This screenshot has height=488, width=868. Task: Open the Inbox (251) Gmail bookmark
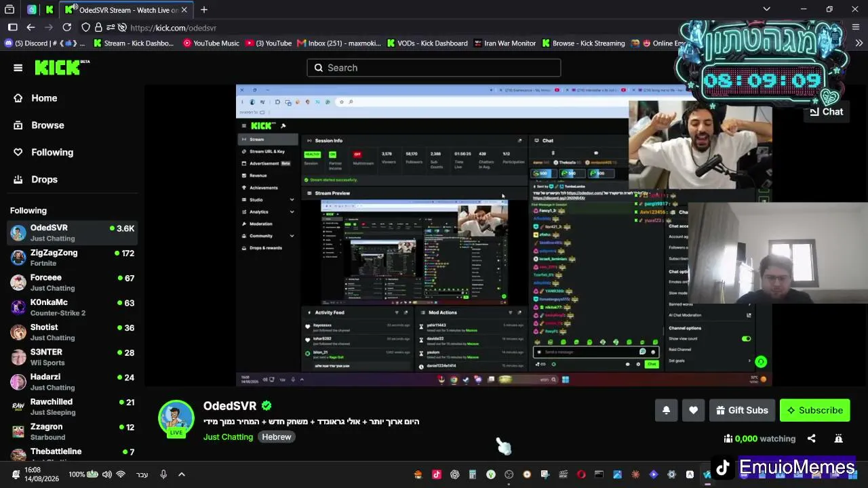(x=339, y=43)
